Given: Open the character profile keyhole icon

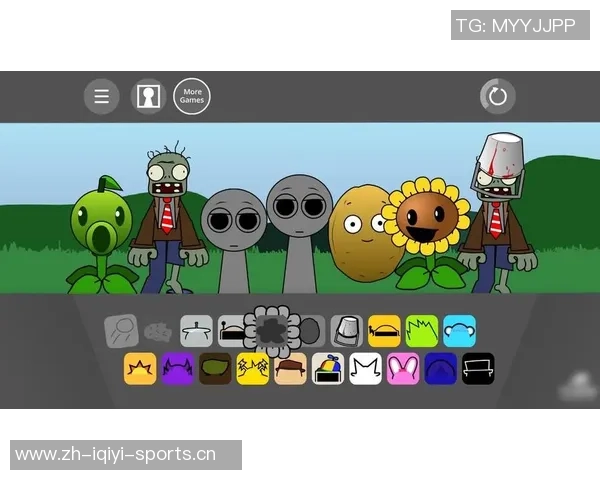Looking at the screenshot, I should pyautogui.click(x=148, y=96).
